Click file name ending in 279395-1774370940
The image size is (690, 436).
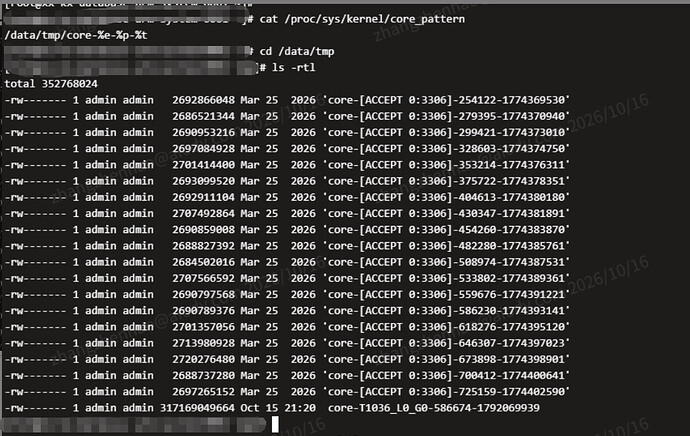click(447, 116)
